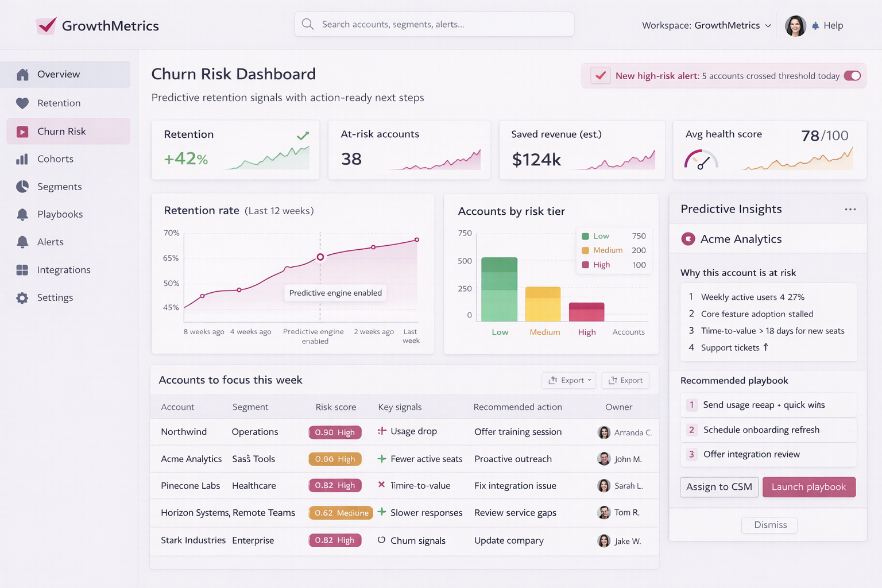Image resolution: width=882 pixels, height=588 pixels.
Task: Open the Alerts bell icon
Action: click(22, 242)
